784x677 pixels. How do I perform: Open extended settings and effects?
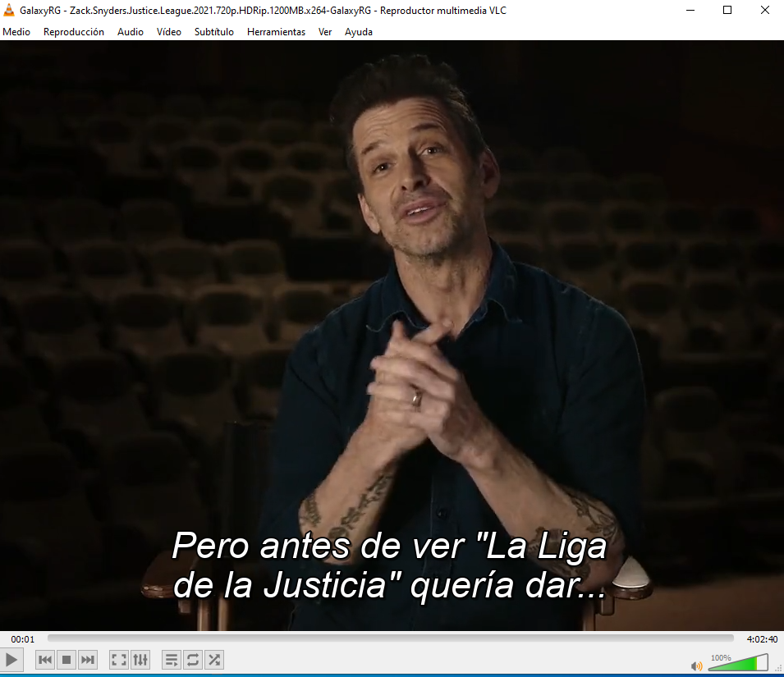(140, 660)
